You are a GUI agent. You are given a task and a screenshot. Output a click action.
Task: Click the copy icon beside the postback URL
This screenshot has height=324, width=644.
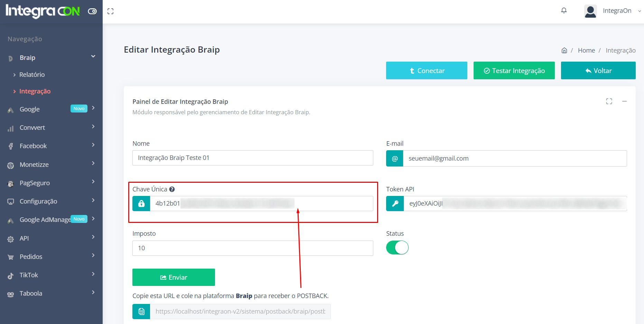click(x=141, y=312)
